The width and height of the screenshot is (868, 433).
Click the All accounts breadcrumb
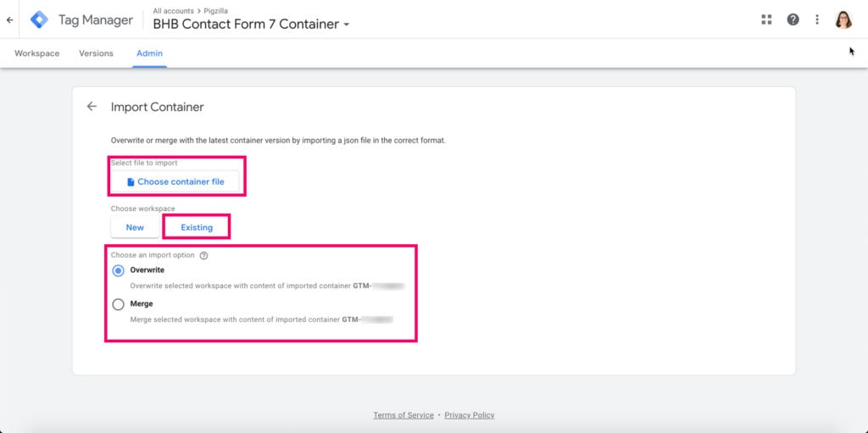click(173, 10)
